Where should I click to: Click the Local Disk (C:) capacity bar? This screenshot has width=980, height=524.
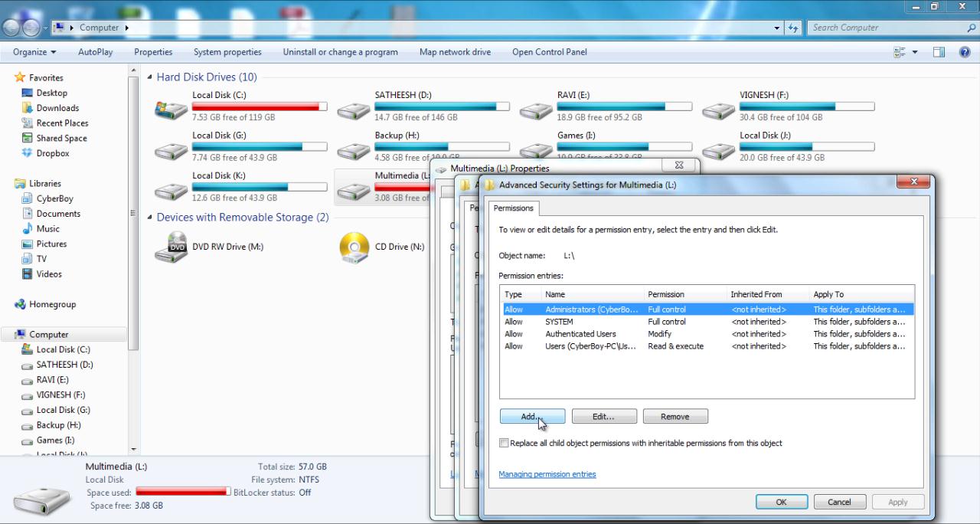pyautogui.click(x=260, y=106)
